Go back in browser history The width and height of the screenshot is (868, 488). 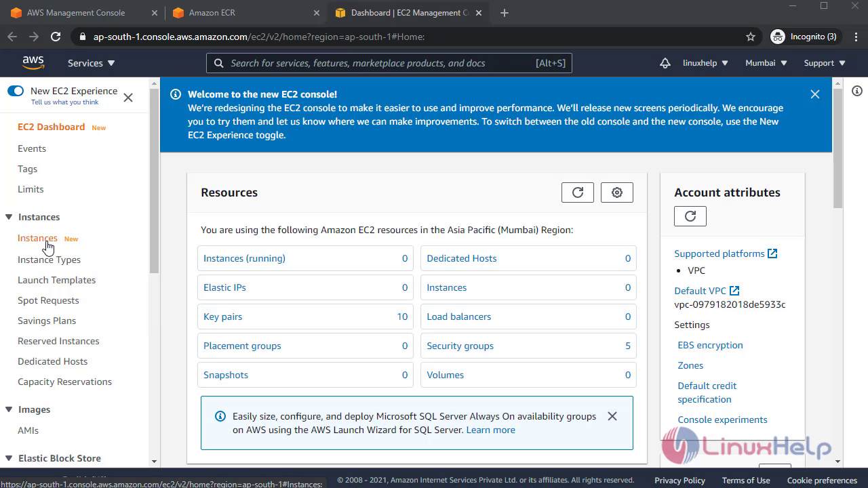tap(12, 37)
